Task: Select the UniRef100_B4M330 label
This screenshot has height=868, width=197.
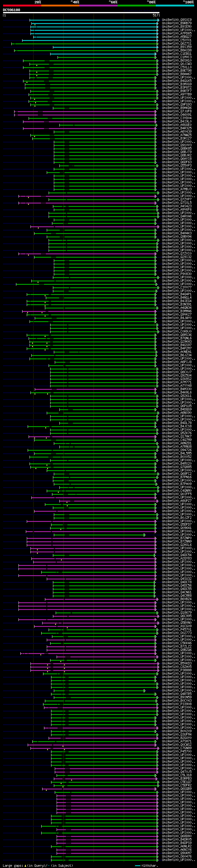Action: pos(176,389)
